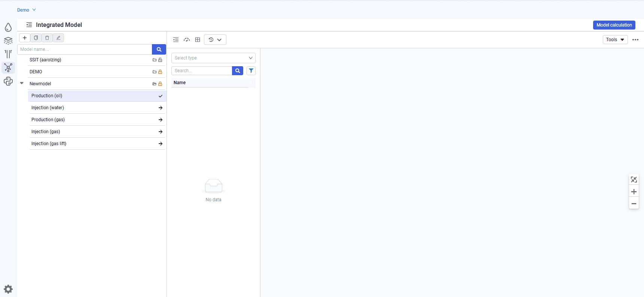The height and width of the screenshot is (297, 644).
Task: Open the history dropdown in toolbar
Action: click(215, 40)
